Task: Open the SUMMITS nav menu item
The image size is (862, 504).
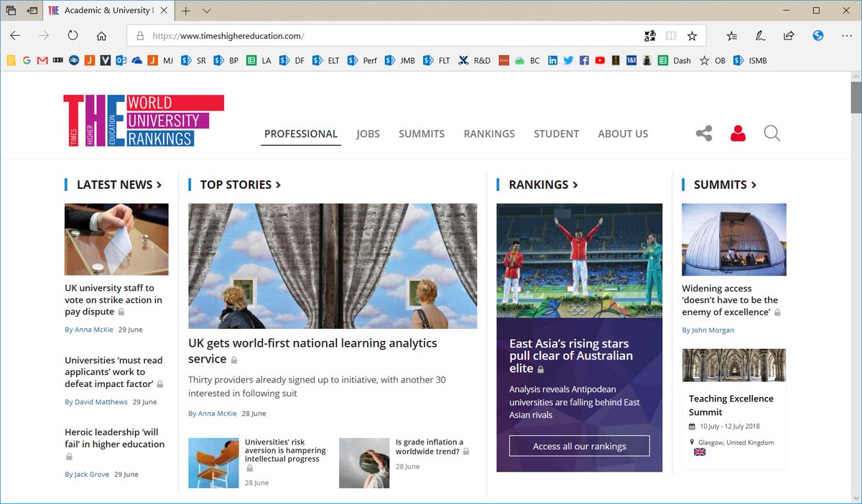Action: click(x=422, y=134)
